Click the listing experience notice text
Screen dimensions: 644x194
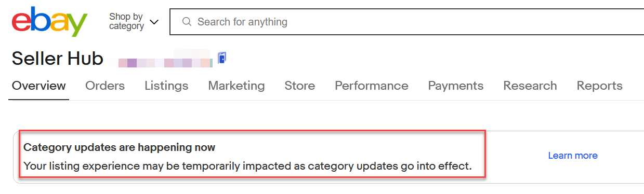click(x=247, y=167)
